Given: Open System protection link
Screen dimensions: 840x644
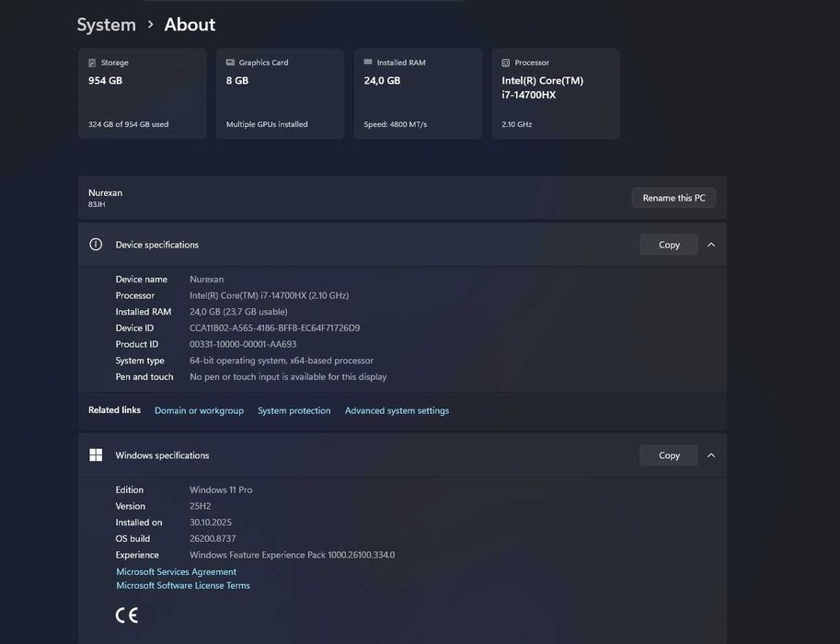Looking at the screenshot, I should (294, 411).
